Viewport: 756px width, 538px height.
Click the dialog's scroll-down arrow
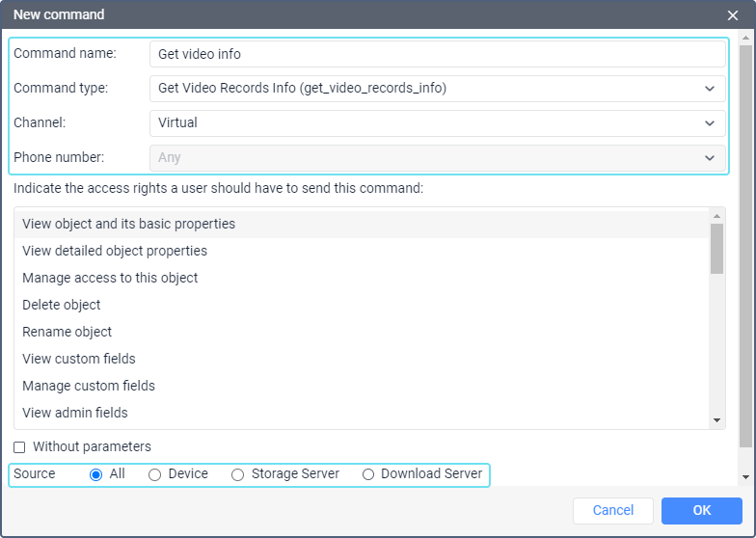[745, 477]
